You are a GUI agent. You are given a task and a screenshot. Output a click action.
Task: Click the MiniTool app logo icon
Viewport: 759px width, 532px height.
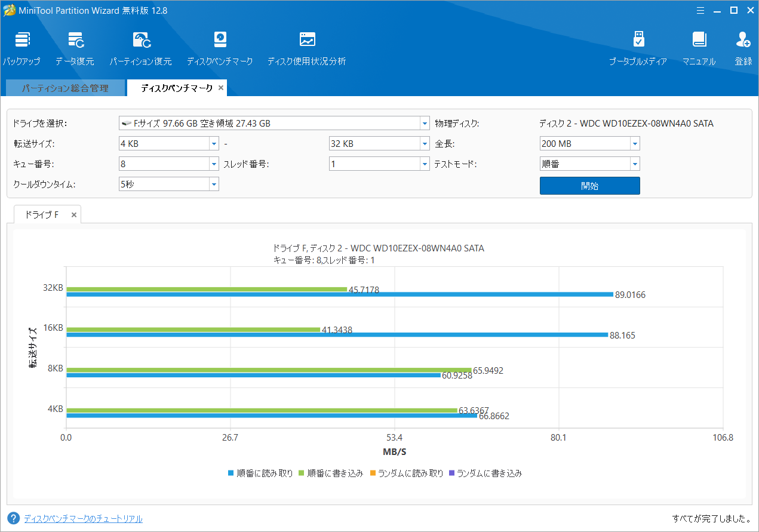(9, 10)
